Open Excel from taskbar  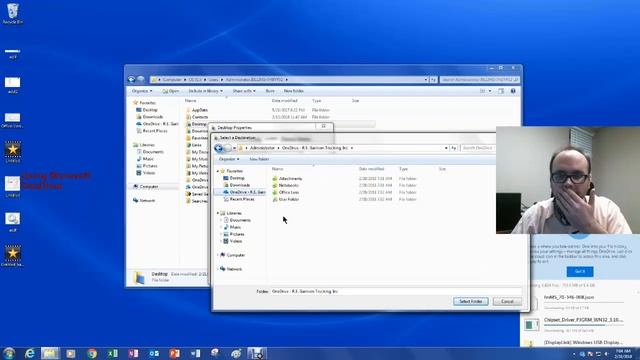(x=113, y=353)
